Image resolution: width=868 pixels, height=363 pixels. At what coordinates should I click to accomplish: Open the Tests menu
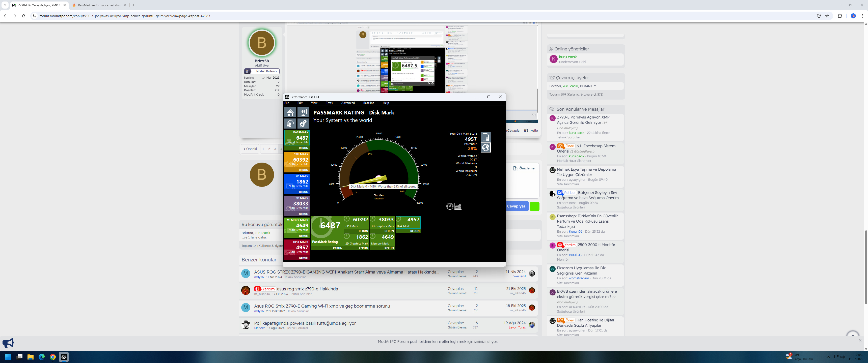(329, 103)
